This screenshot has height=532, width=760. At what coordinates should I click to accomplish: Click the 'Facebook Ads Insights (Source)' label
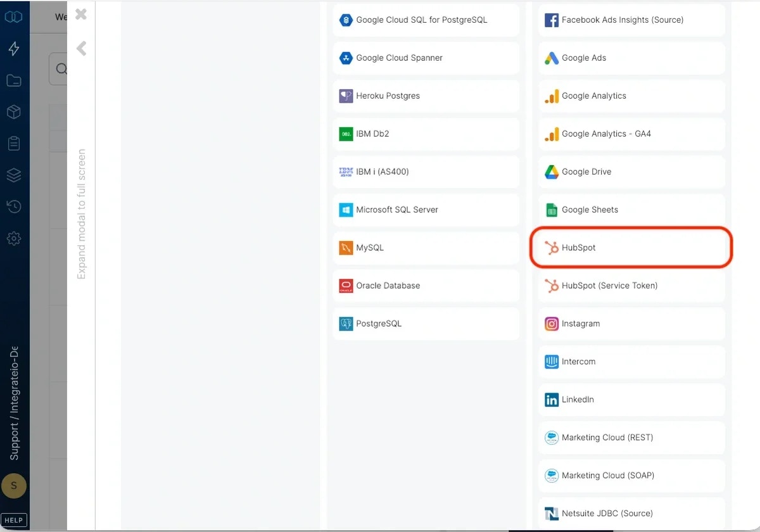[x=623, y=20]
